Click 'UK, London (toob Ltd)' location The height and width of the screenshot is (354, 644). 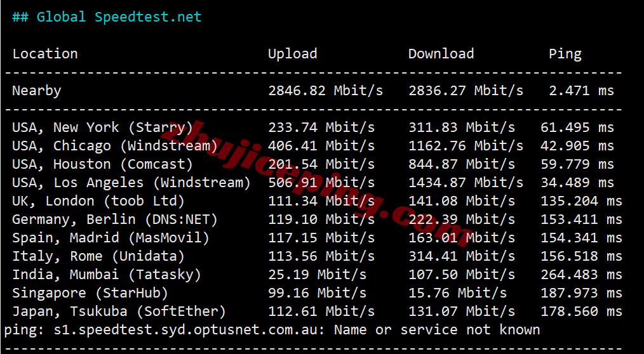pyautogui.click(x=98, y=201)
